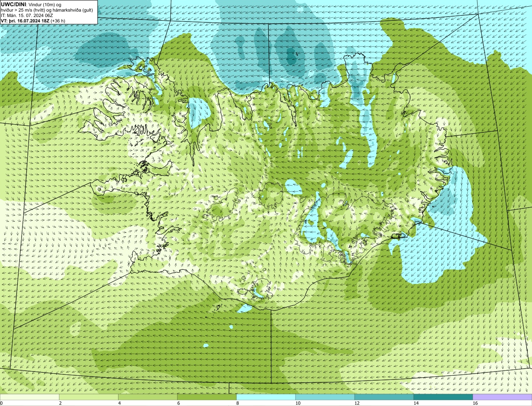Select the purple above-16 m/s swatch

point(502,397)
